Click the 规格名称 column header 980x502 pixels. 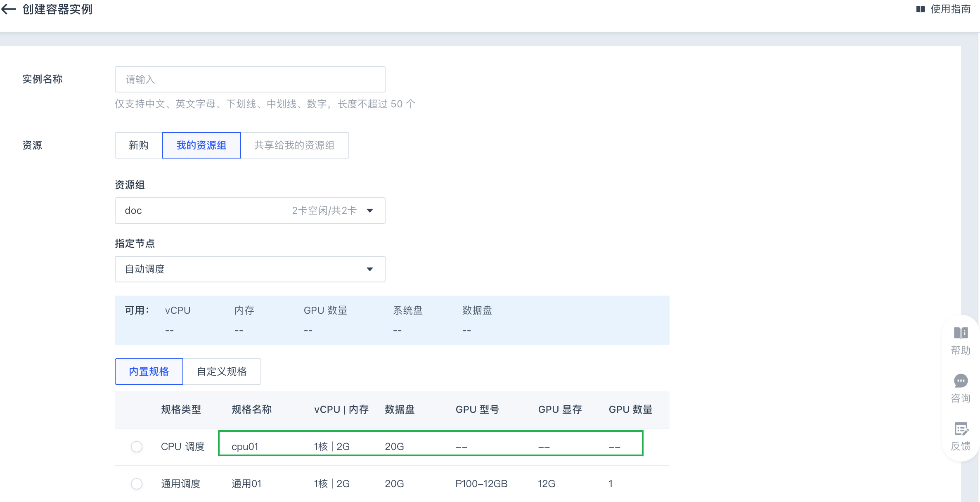tap(252, 410)
